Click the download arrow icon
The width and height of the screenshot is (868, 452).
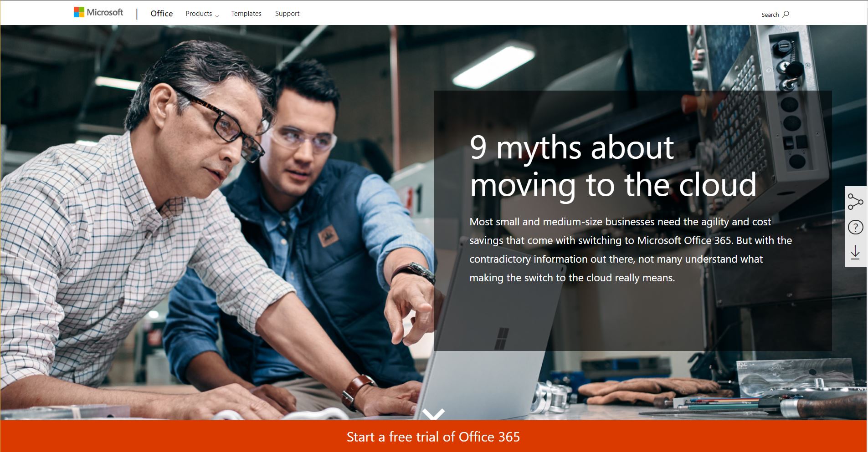click(855, 252)
